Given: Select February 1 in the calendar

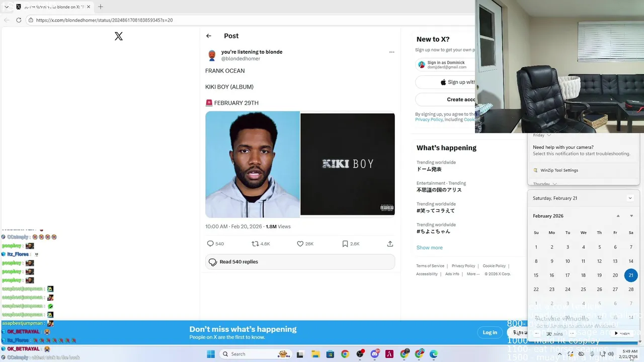Looking at the screenshot, I should [536, 247].
